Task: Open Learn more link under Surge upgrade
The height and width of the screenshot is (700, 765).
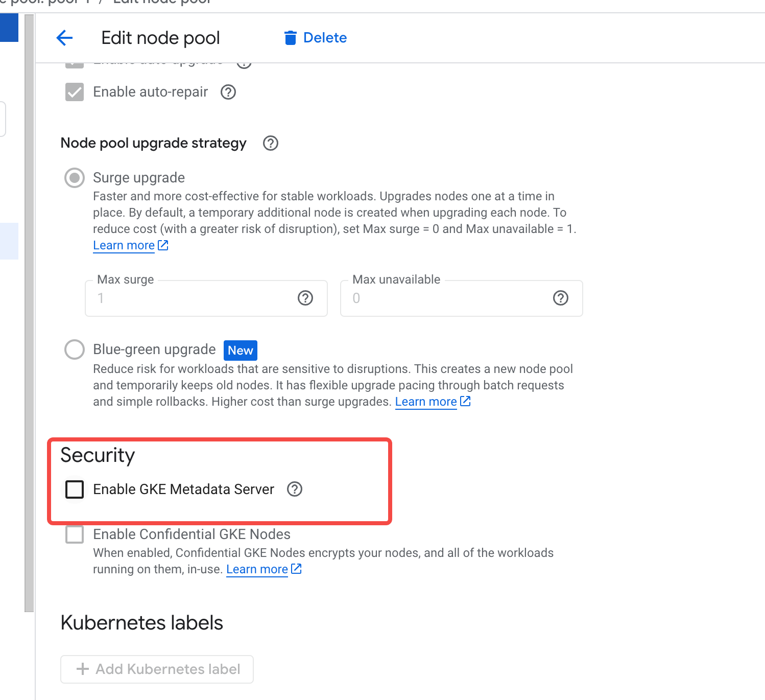Action: pos(124,245)
